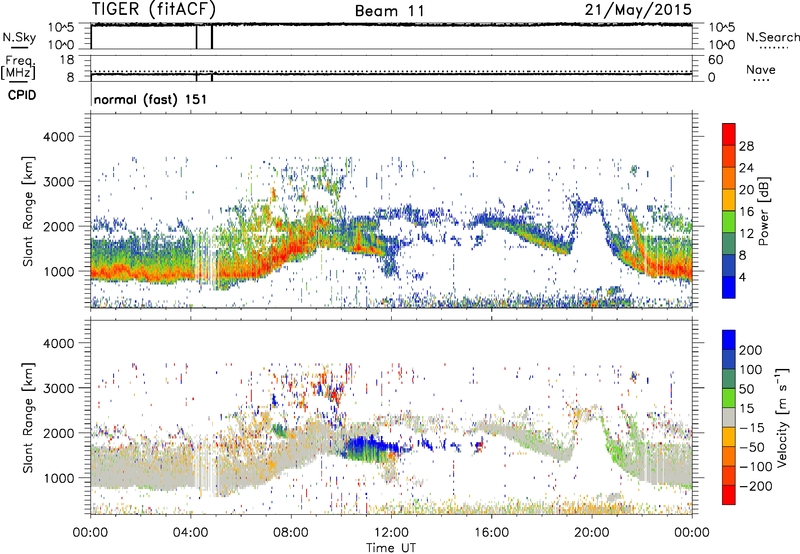Click the TIGER (fitACF) title text

click(154, 9)
